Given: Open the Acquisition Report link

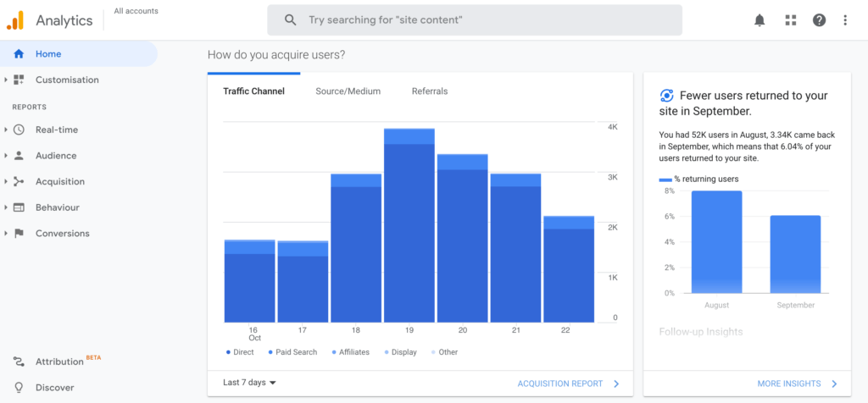Looking at the screenshot, I should point(568,384).
